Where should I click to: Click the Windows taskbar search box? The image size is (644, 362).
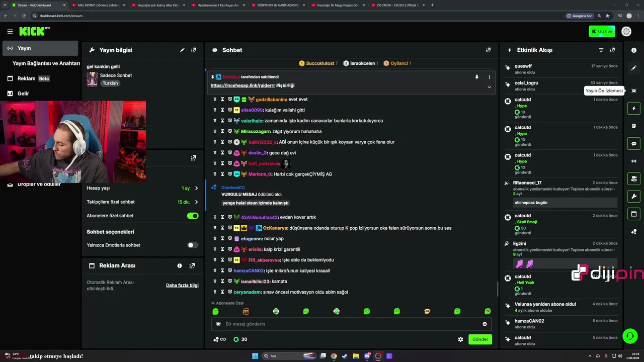pyautogui.click(x=289, y=356)
